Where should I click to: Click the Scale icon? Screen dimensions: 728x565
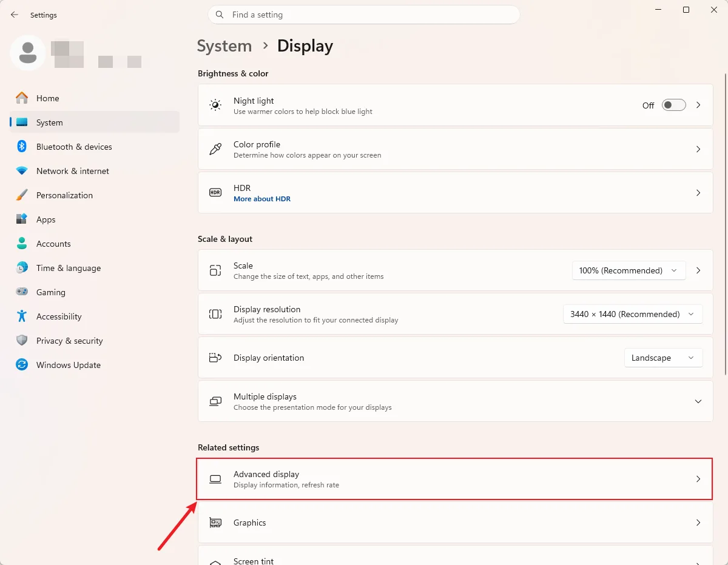215,270
